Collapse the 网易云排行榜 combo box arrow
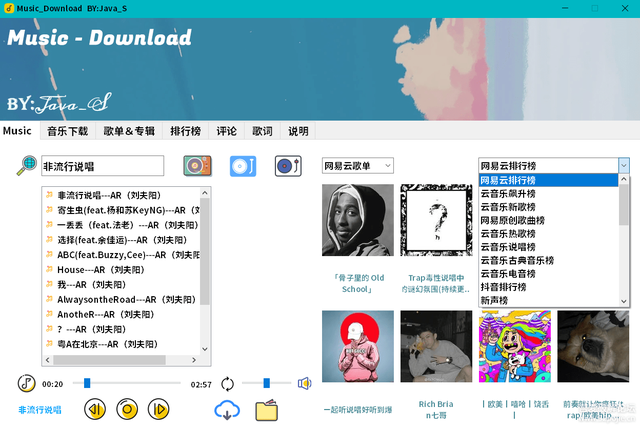This screenshot has width=640, height=427. [x=624, y=166]
